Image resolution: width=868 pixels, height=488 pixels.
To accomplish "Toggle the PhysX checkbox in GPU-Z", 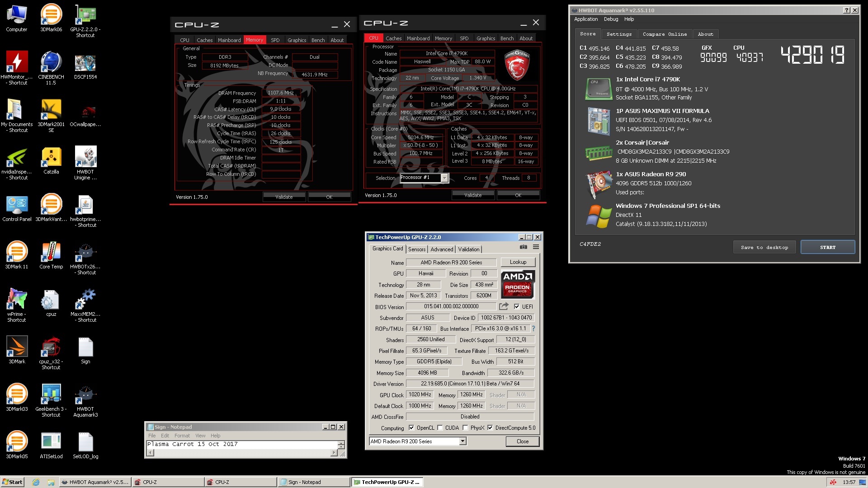I will (x=465, y=427).
